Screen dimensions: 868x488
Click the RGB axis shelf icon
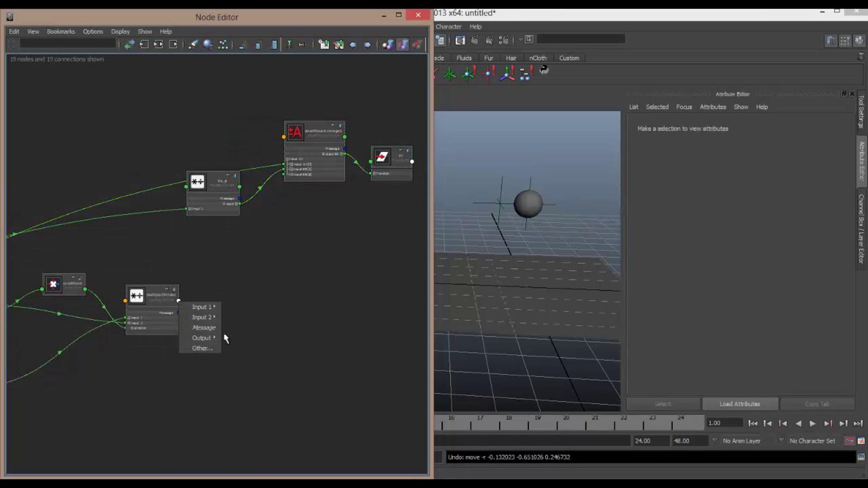pos(507,73)
